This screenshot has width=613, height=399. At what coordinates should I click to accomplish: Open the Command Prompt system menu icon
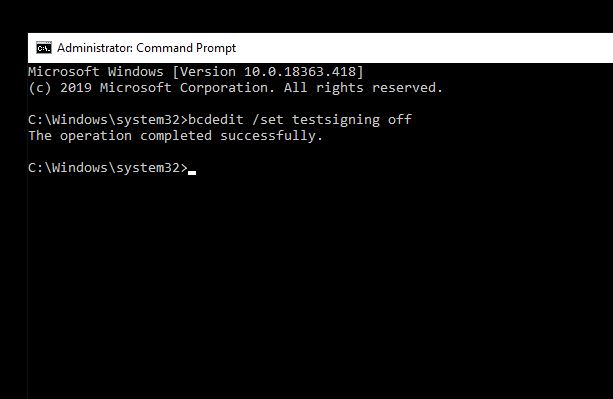[x=44, y=48]
